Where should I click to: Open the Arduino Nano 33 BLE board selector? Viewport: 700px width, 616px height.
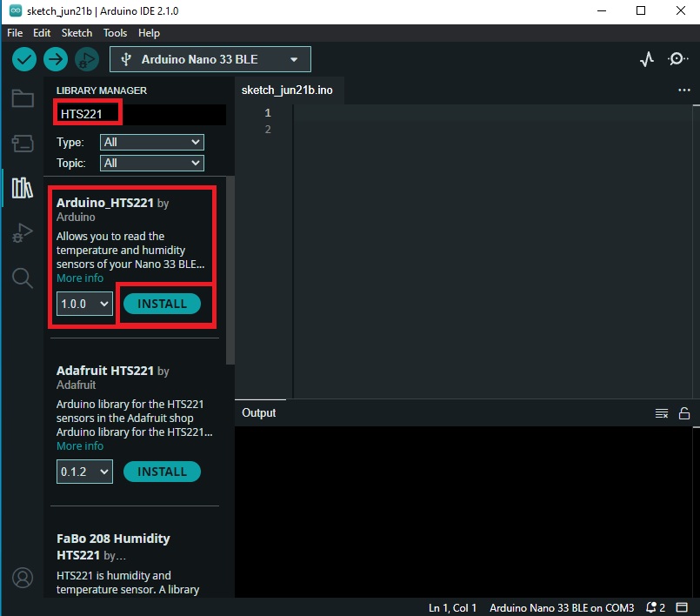(x=210, y=59)
